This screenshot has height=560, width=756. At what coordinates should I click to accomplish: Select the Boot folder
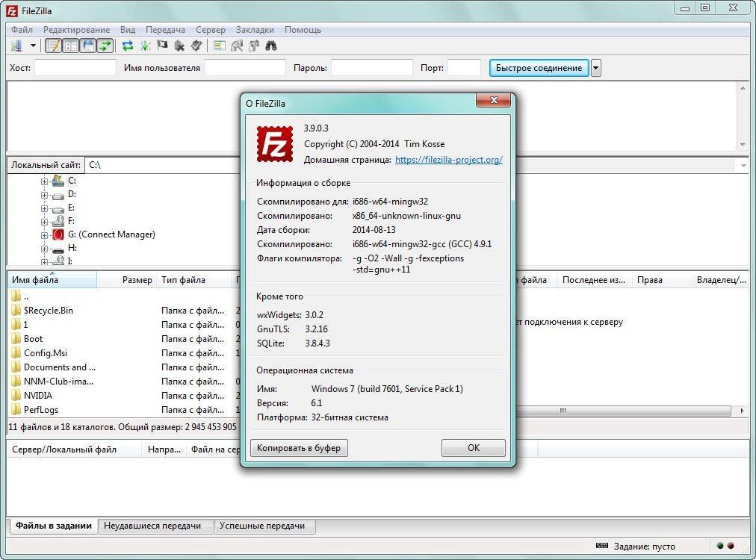33,339
